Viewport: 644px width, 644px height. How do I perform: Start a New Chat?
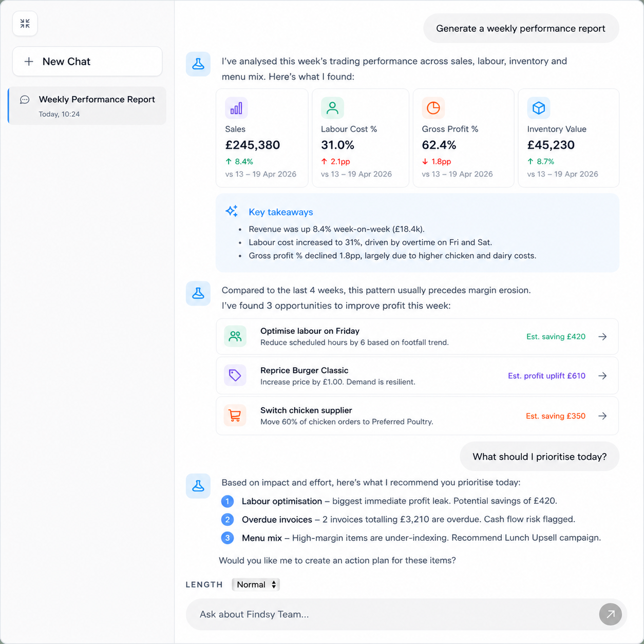coord(87,62)
